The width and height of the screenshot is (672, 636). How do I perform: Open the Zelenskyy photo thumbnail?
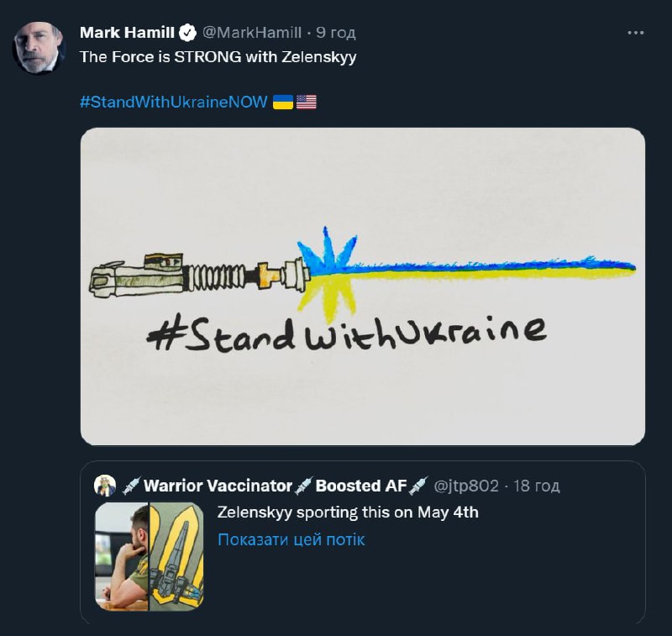122,557
